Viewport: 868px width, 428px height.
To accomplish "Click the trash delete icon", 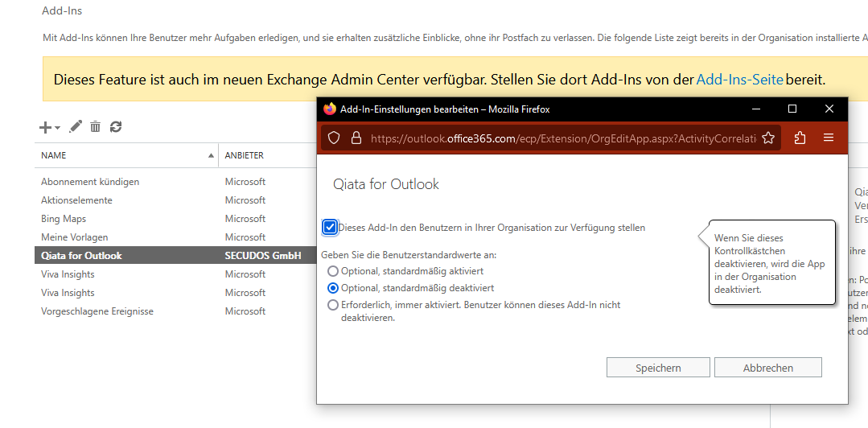I will [x=95, y=126].
